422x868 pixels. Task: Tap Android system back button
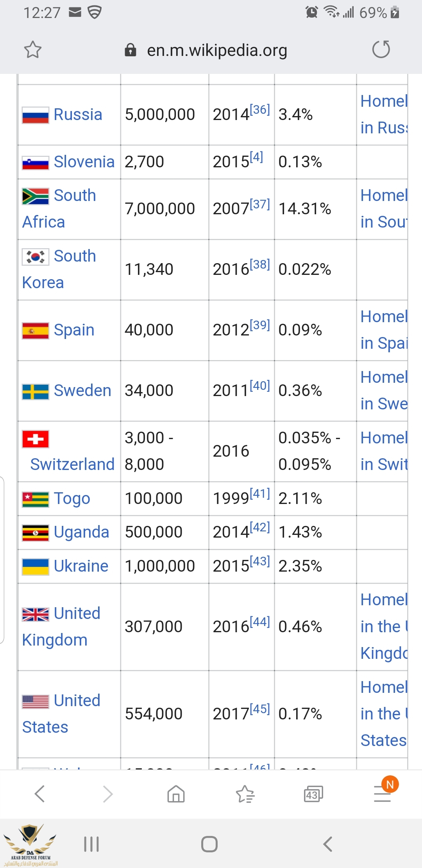(x=328, y=844)
